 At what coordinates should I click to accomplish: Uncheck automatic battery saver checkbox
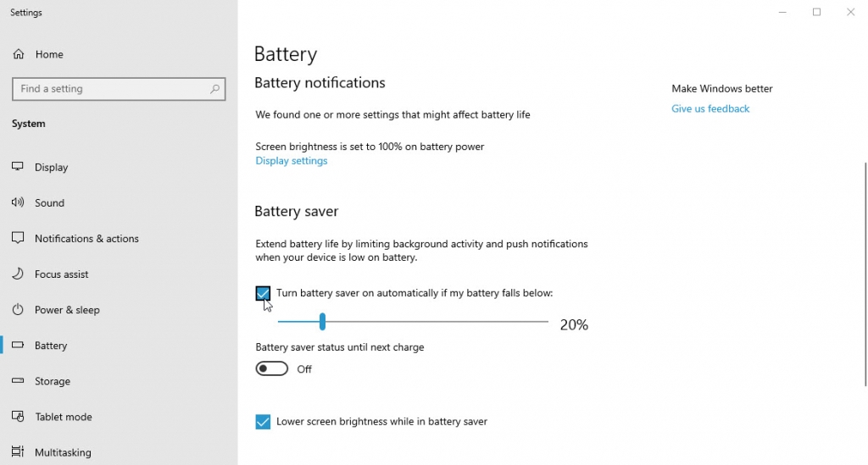tap(263, 294)
